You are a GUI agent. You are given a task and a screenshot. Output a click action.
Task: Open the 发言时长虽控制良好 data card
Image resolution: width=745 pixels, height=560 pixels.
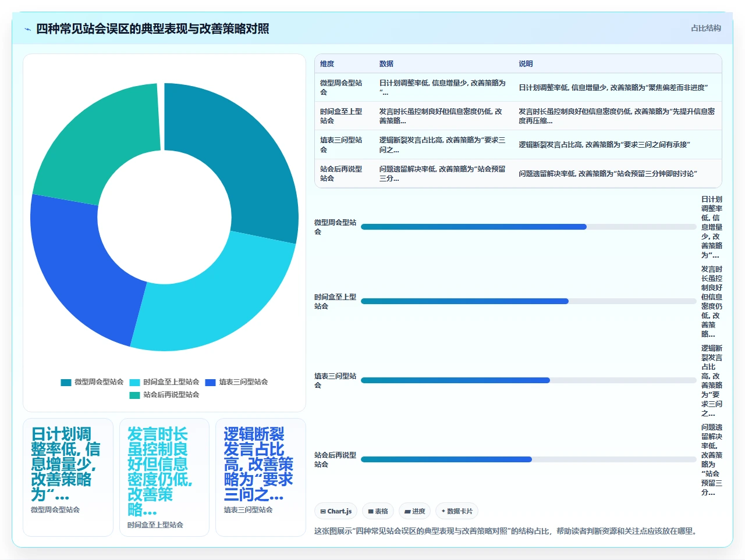164,477
